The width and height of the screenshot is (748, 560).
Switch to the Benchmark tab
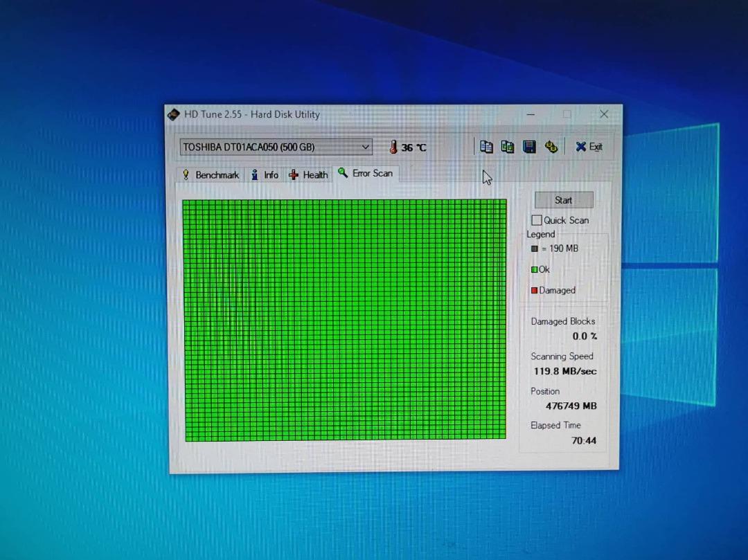click(211, 175)
